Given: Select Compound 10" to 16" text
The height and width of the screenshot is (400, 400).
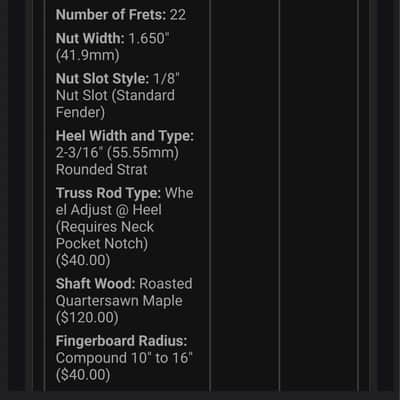Looking at the screenshot, I should tap(124, 358).
